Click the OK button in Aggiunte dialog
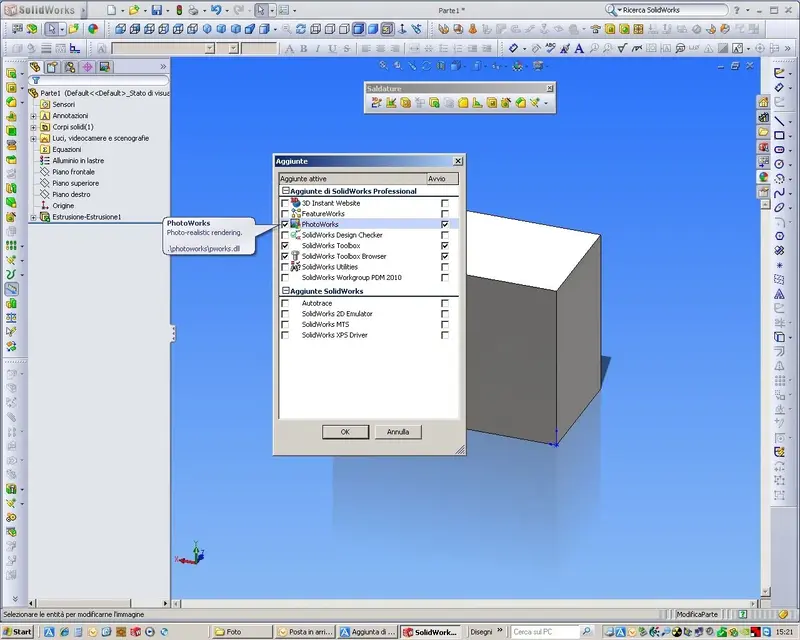 pos(345,432)
